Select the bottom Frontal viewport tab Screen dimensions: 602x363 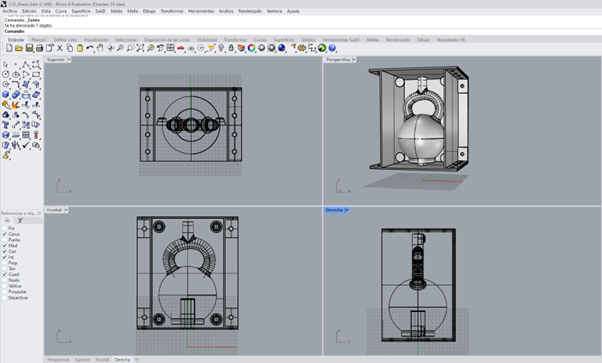point(102,360)
